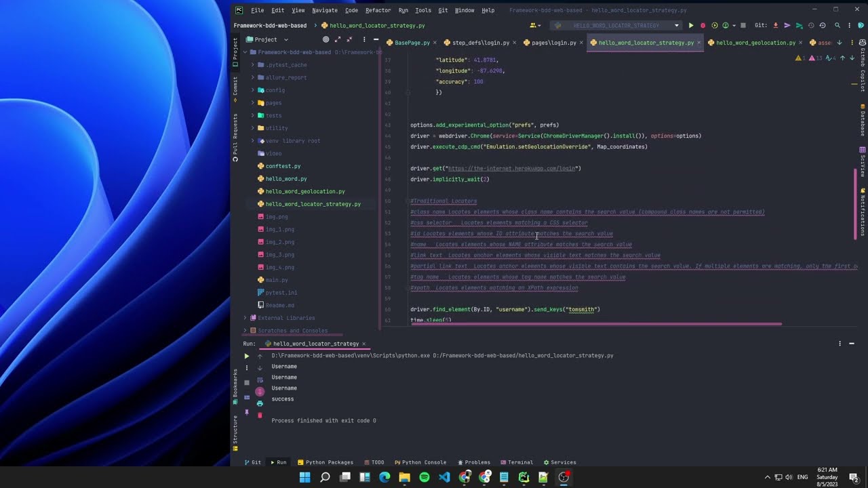Open the Refactor menu
Viewport: 868px width, 488px height.
pos(378,10)
